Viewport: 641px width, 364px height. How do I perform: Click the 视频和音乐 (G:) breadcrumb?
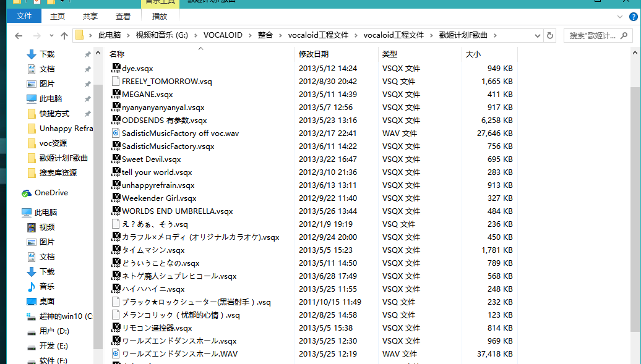pyautogui.click(x=162, y=35)
